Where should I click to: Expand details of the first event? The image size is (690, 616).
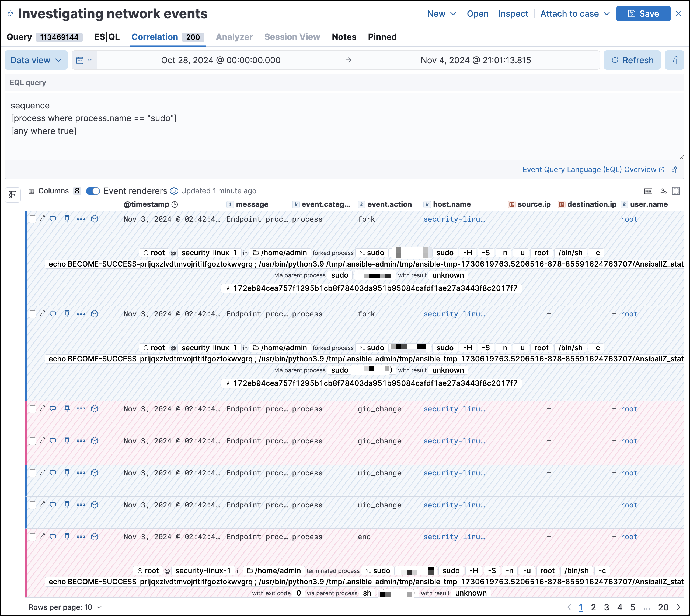tap(42, 219)
